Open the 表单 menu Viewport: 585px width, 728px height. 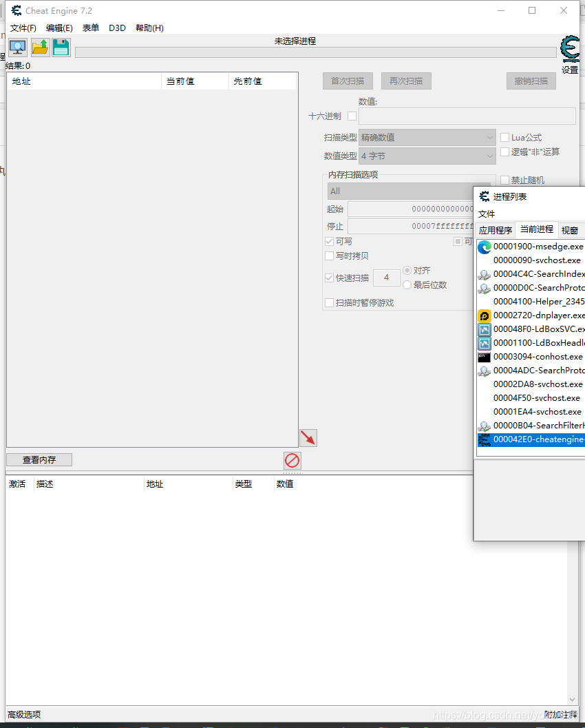click(x=91, y=28)
